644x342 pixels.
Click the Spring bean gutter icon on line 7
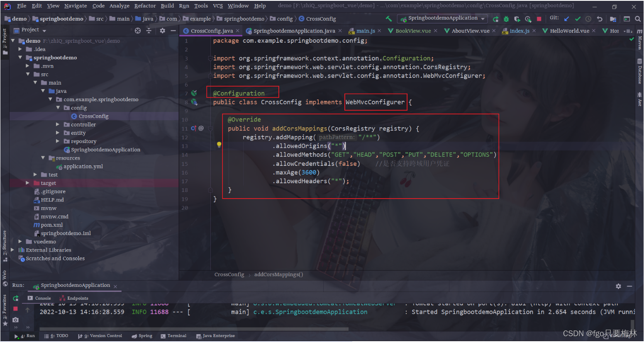pyautogui.click(x=194, y=93)
